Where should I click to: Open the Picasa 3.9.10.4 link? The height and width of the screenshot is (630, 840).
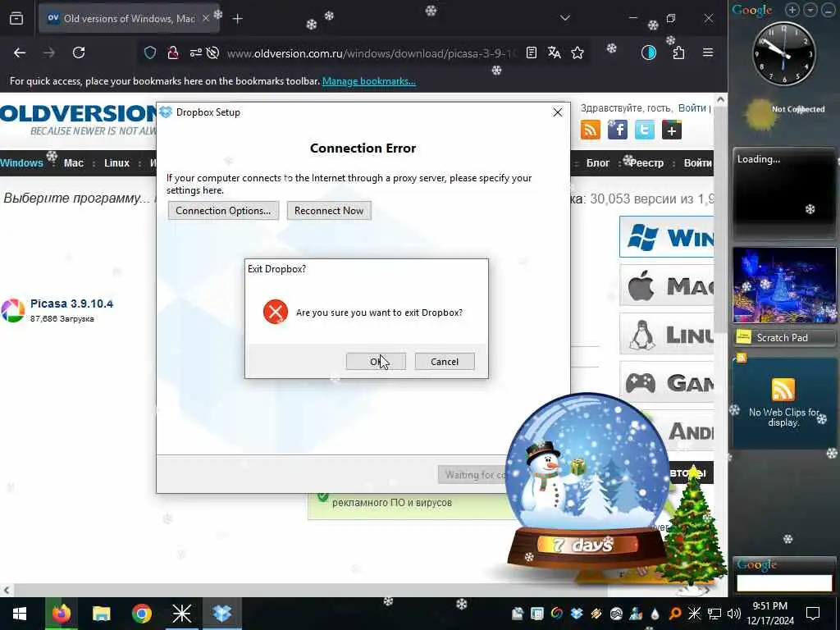tap(72, 304)
